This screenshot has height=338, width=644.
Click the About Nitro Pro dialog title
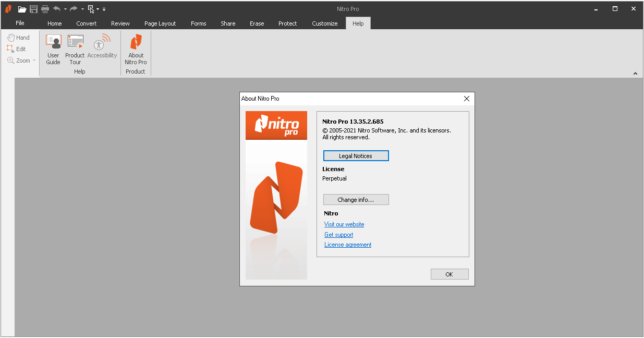(x=260, y=99)
